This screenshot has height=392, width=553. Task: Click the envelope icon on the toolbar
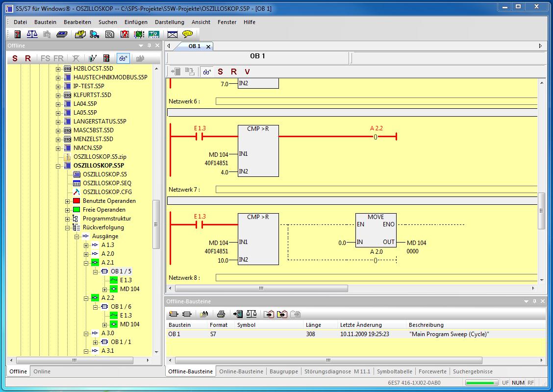pyautogui.click(x=173, y=34)
